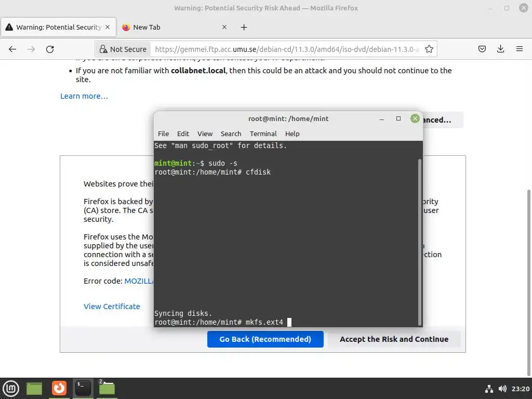
Task: Click the View Certificate link
Action: click(x=112, y=307)
